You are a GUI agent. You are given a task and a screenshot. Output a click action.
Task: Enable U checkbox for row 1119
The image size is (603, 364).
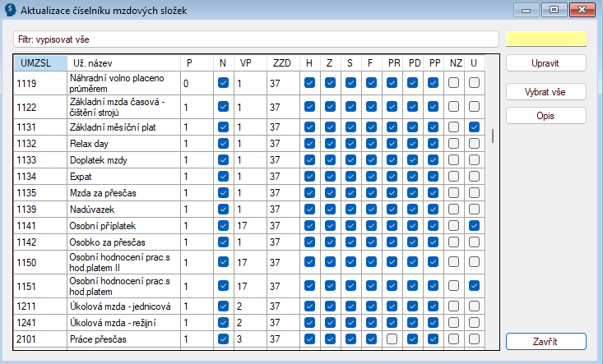pos(474,82)
